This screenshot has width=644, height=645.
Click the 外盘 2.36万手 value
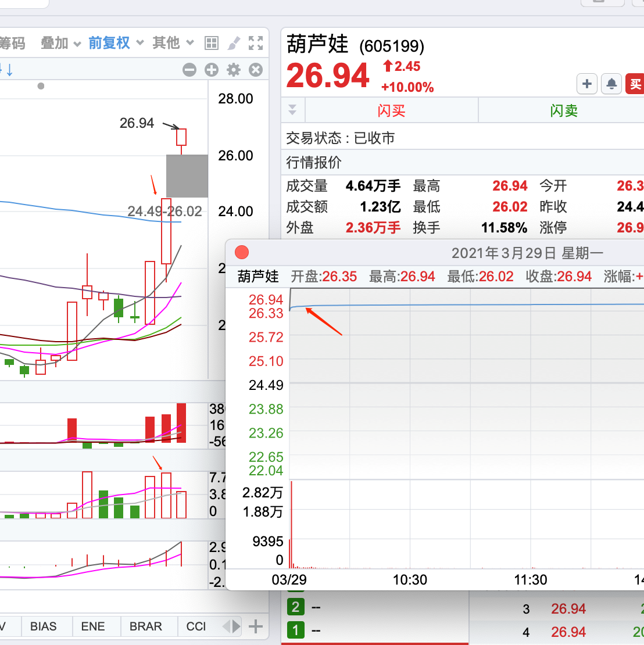point(373,227)
